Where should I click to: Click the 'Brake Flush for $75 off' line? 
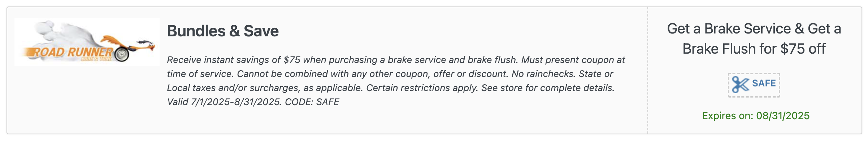click(x=754, y=49)
